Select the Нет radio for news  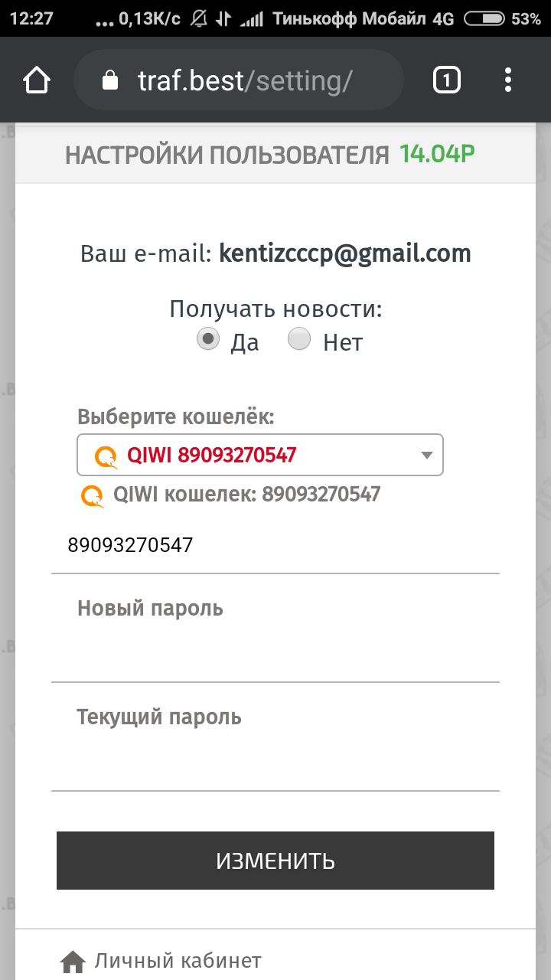pos(299,338)
